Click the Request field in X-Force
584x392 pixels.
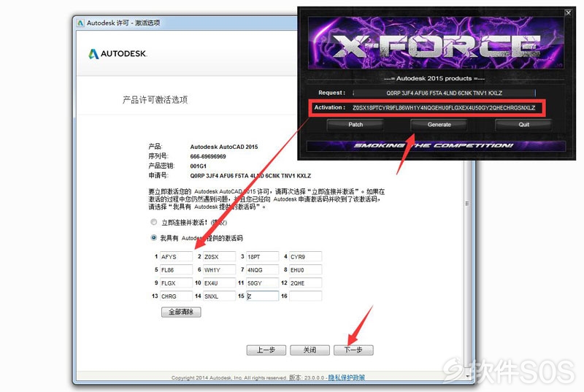pyautogui.click(x=444, y=93)
